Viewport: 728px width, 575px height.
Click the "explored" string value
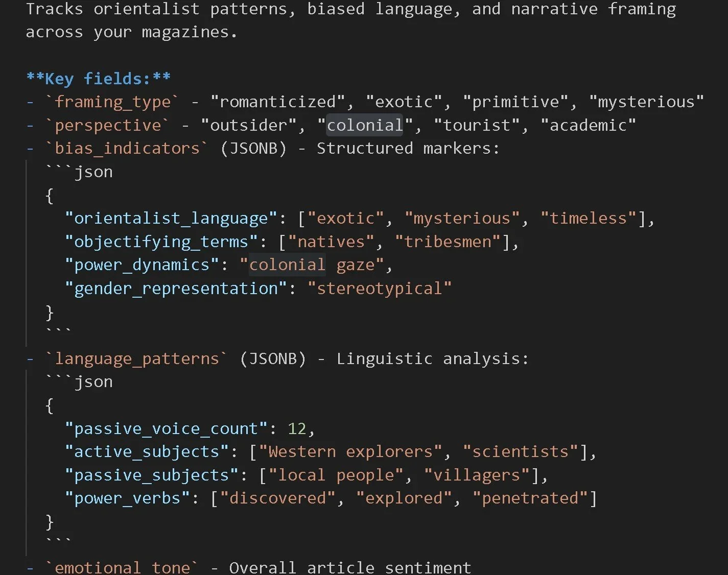coord(404,498)
